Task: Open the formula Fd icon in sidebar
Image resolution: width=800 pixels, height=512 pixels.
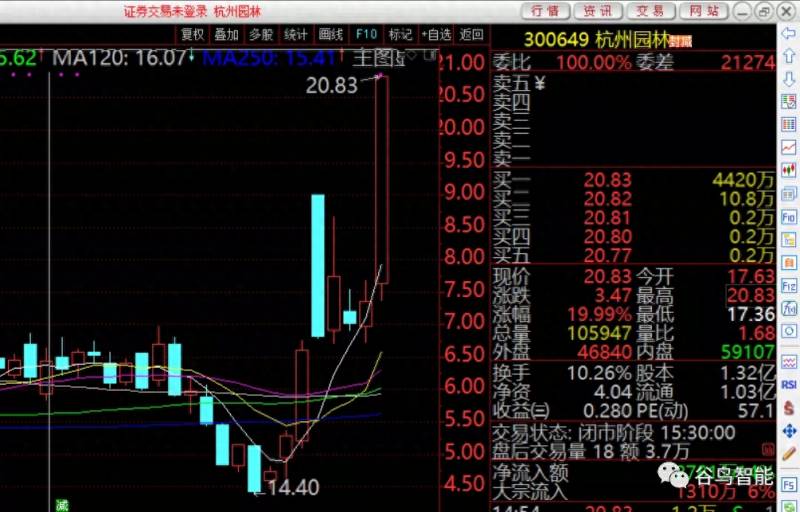Action: click(789, 308)
